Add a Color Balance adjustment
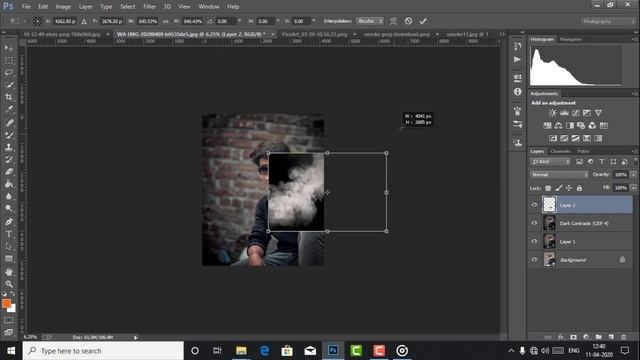Screen dimensions: 640x360 558,125
